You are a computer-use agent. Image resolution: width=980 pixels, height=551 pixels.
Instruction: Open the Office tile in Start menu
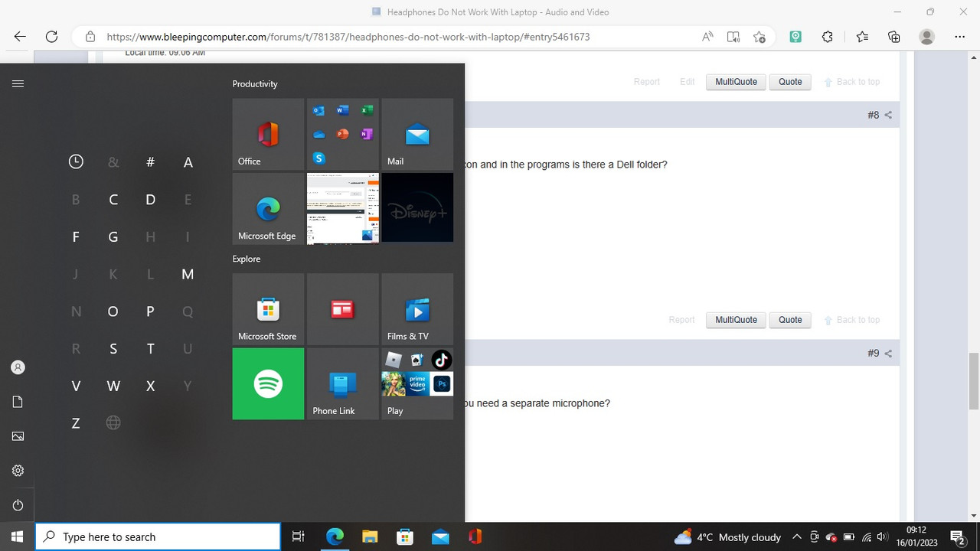click(x=268, y=134)
